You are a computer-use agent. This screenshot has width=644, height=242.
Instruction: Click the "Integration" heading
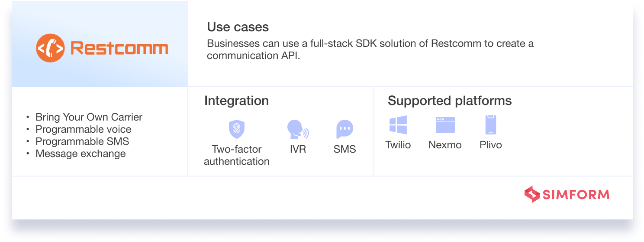click(x=236, y=101)
